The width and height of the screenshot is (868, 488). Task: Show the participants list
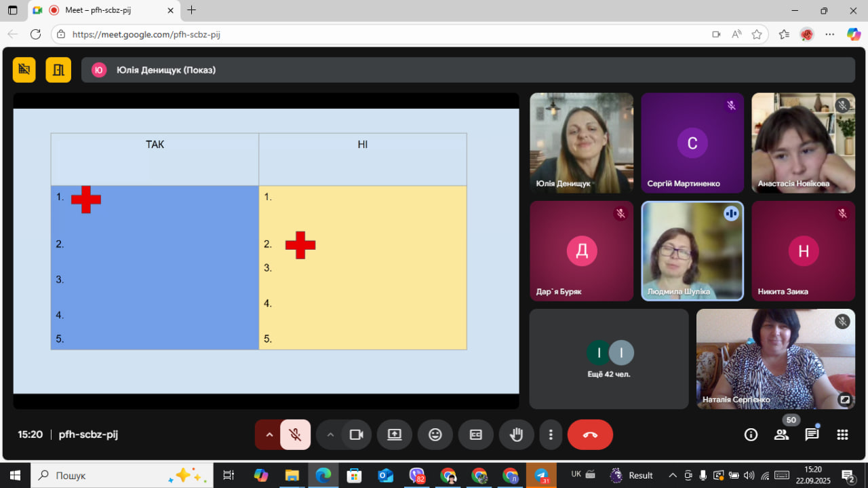(781, 435)
